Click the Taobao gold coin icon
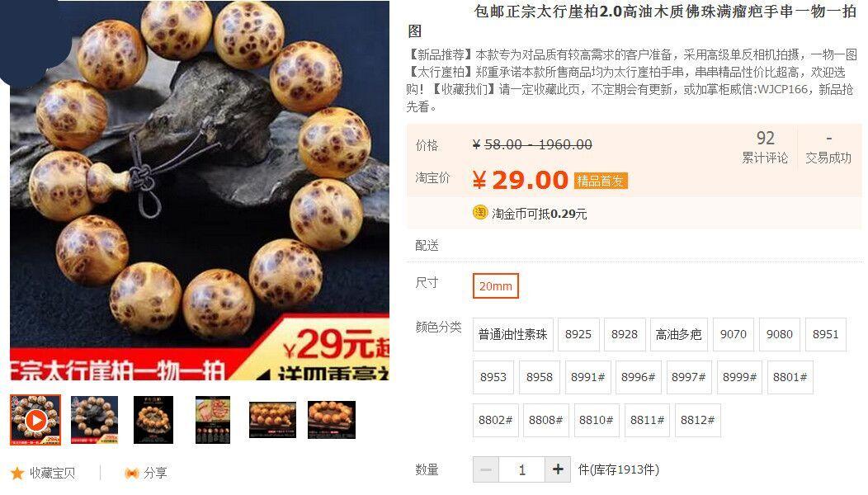Image resolution: width=868 pixels, height=495 pixels. pos(480,212)
